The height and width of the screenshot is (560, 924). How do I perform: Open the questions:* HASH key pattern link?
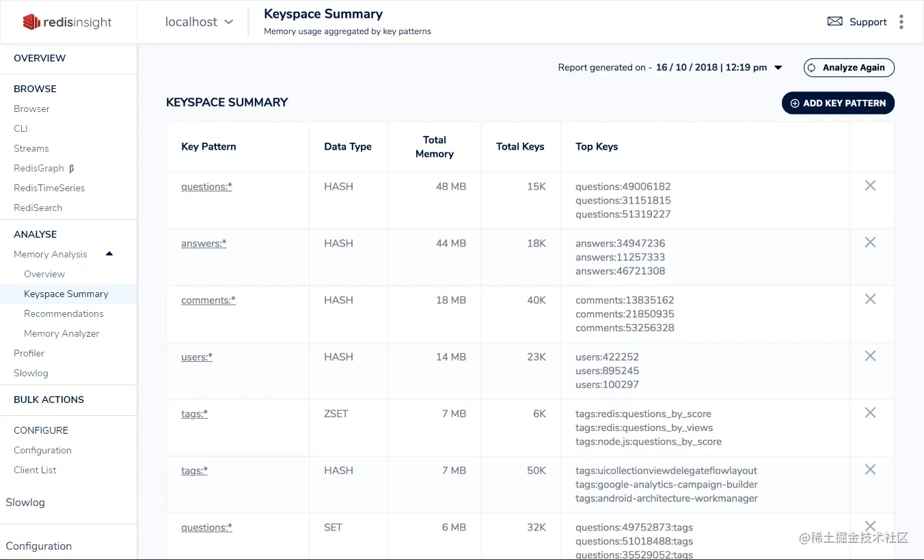[x=206, y=186]
